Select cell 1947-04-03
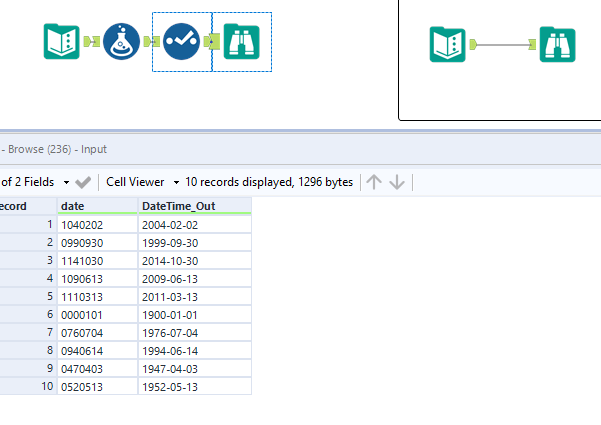The width and height of the screenshot is (601, 425). [195, 369]
